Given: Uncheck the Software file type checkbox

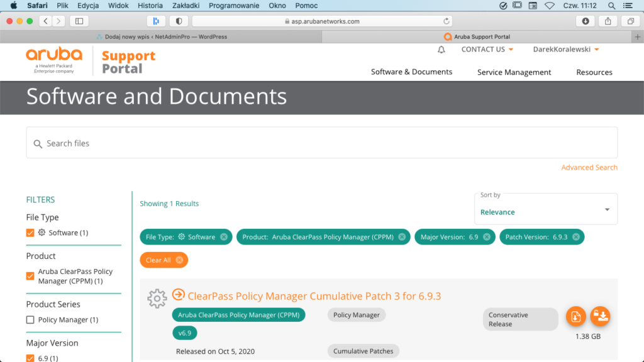Looking at the screenshot, I should click(x=30, y=233).
